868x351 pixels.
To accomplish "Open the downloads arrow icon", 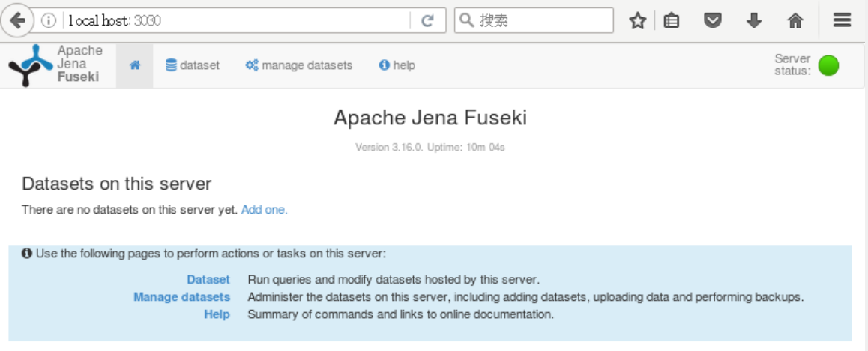I will (754, 21).
